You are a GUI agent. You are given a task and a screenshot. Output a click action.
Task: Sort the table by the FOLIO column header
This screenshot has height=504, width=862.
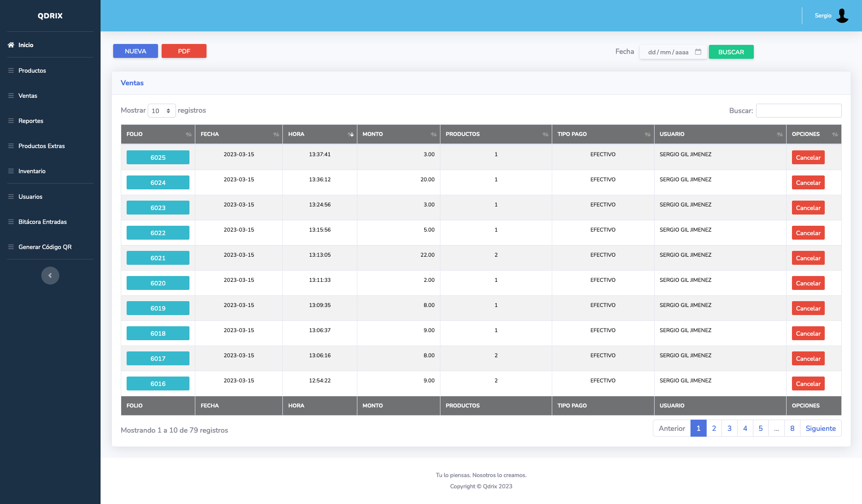pyautogui.click(x=158, y=134)
